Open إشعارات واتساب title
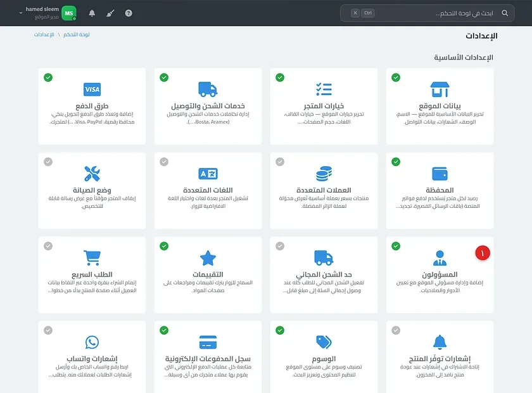Image resolution: width=532 pixels, height=393 pixels. (92, 359)
